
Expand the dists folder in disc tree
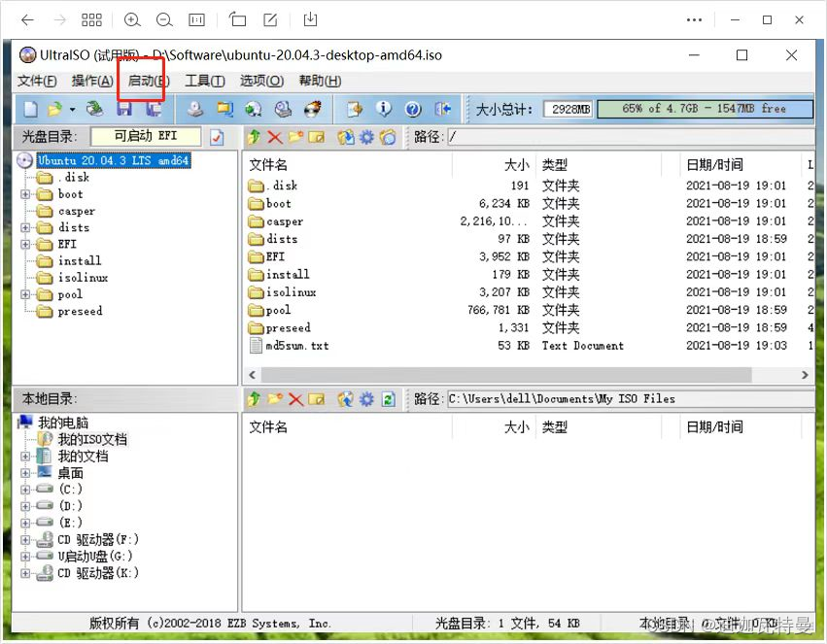[x=25, y=227]
